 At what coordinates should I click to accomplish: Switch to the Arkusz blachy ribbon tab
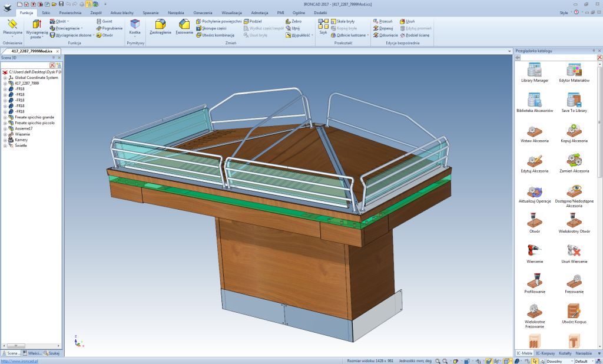[x=122, y=12]
